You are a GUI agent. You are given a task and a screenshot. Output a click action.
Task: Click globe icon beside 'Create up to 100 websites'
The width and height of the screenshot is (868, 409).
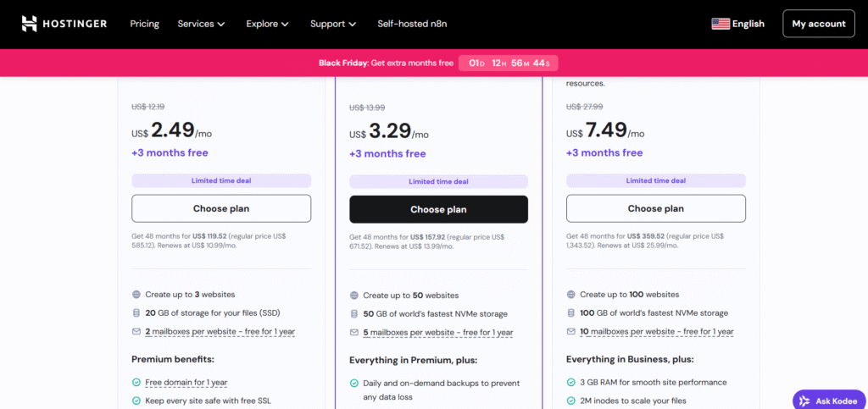(x=570, y=295)
